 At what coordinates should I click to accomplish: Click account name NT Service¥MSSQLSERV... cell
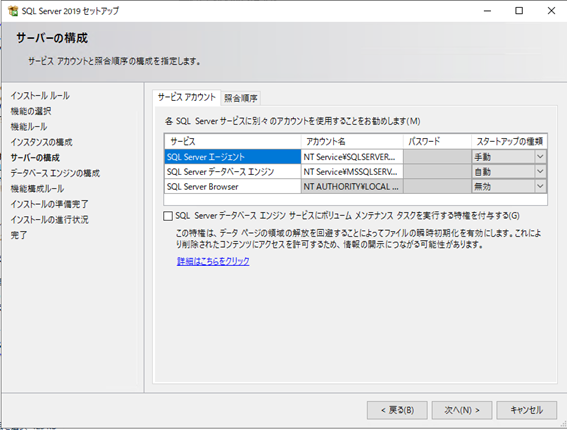pos(352,171)
